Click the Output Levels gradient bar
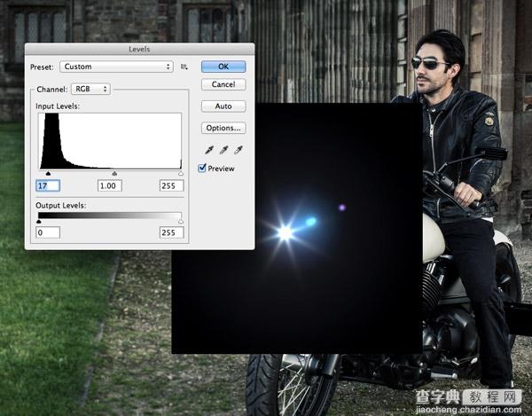532x416 pixels. (x=110, y=216)
